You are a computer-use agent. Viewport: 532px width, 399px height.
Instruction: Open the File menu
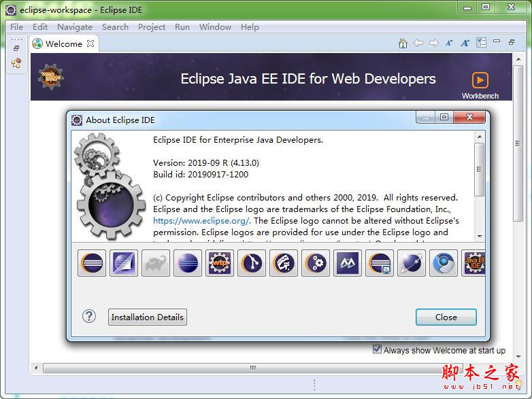(x=16, y=27)
